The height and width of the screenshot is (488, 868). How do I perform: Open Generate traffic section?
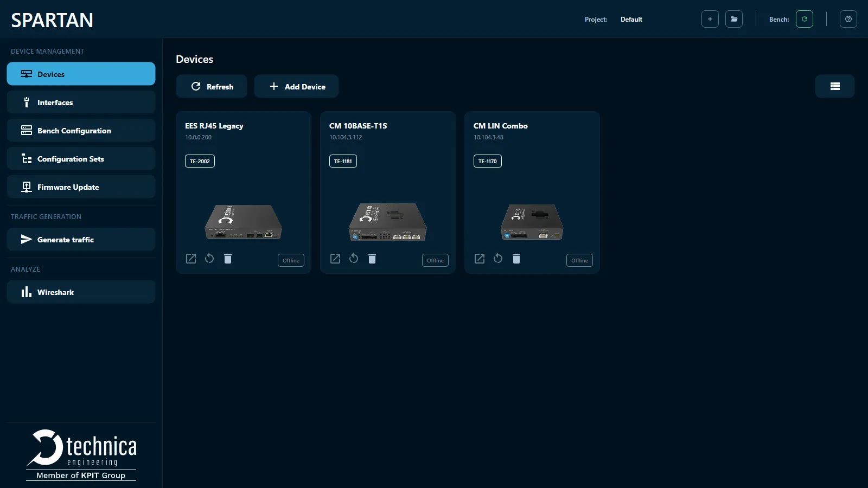[x=81, y=239]
